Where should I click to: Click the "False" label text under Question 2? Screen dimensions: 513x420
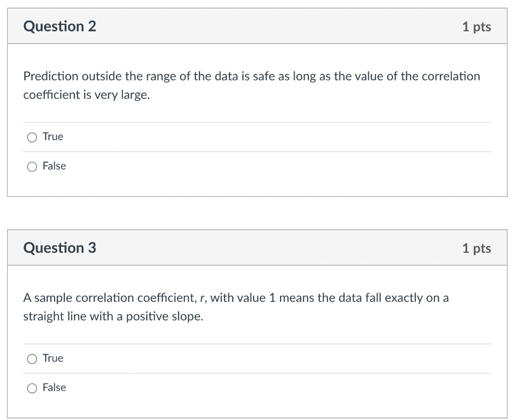click(54, 166)
